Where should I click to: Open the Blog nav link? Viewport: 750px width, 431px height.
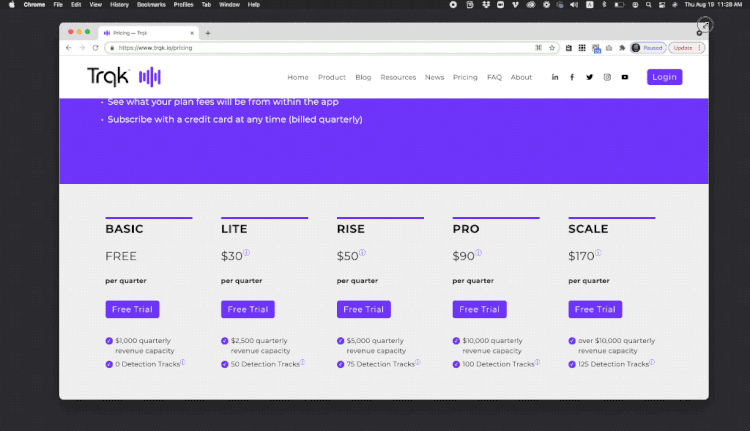[363, 77]
